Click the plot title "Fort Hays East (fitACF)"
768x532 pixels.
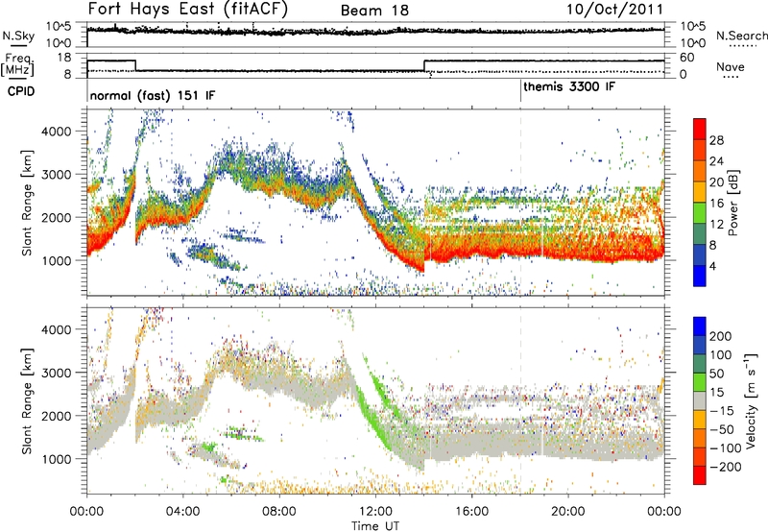187,10
